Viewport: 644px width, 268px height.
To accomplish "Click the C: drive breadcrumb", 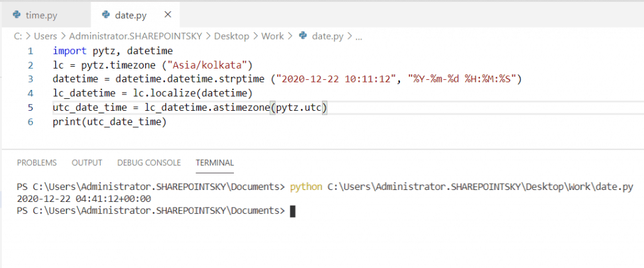I will tap(18, 36).
